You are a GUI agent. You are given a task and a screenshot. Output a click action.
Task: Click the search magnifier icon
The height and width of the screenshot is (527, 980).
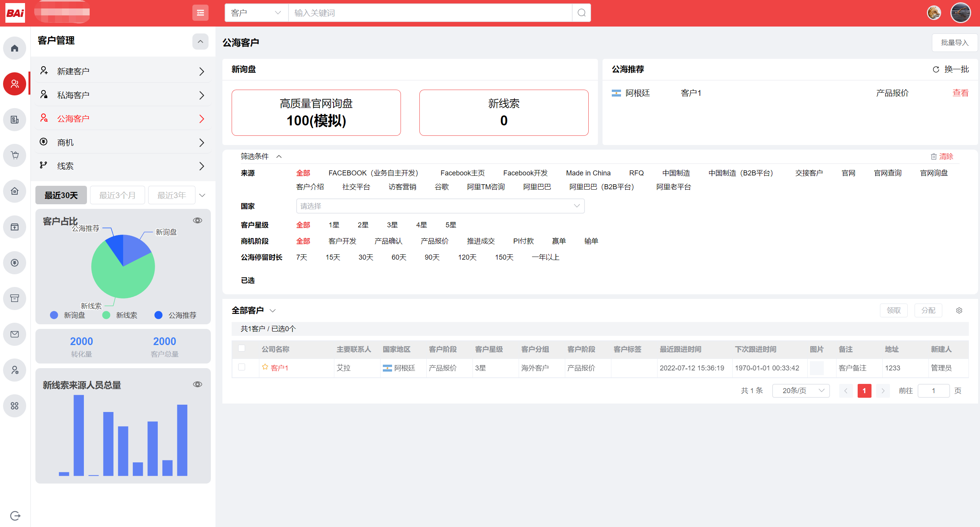pyautogui.click(x=582, y=13)
